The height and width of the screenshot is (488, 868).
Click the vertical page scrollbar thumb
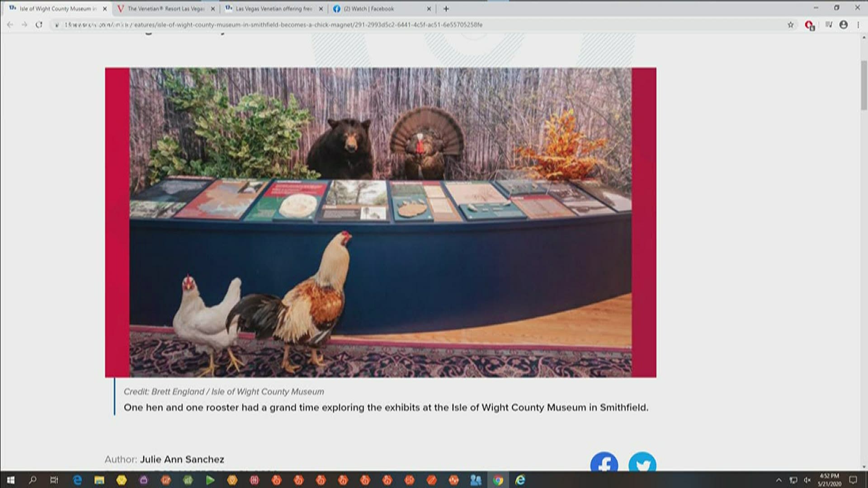864,85
